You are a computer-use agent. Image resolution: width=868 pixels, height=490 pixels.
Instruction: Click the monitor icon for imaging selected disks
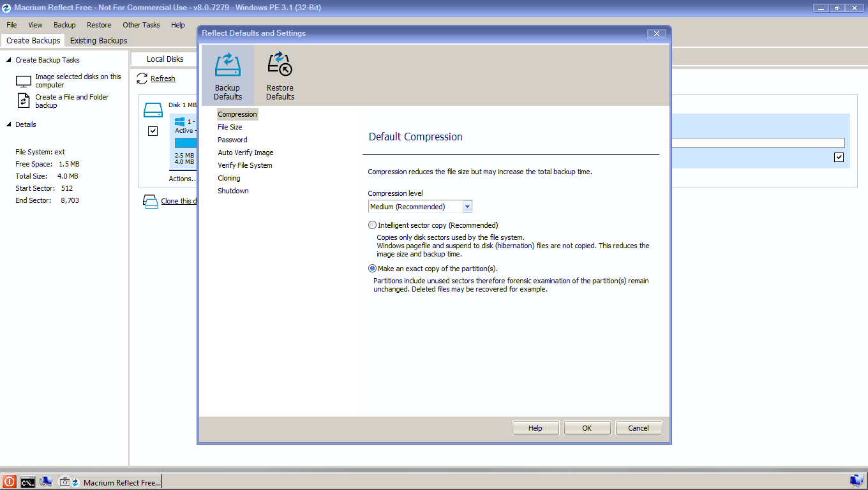coord(24,81)
